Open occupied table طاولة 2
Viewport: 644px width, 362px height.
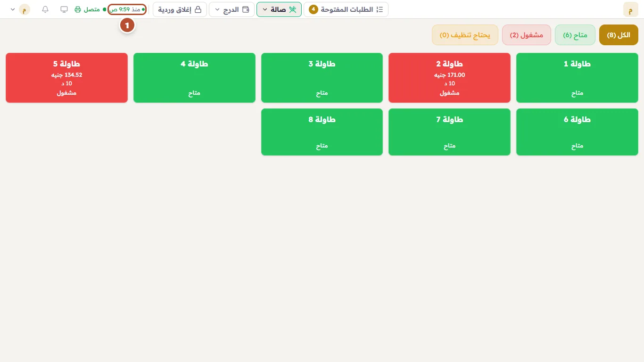pyautogui.click(x=449, y=78)
